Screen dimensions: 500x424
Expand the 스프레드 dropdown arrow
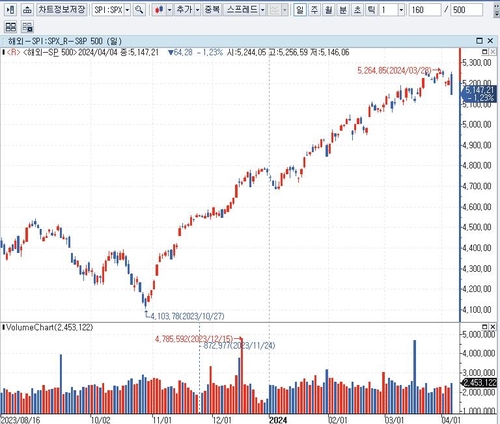click(263, 10)
